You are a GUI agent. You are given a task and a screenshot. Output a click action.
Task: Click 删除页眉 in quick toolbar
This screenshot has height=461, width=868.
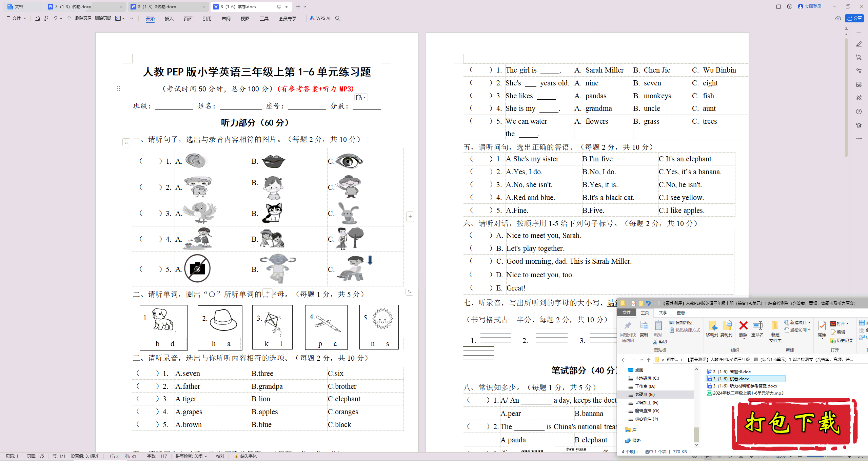click(83, 18)
